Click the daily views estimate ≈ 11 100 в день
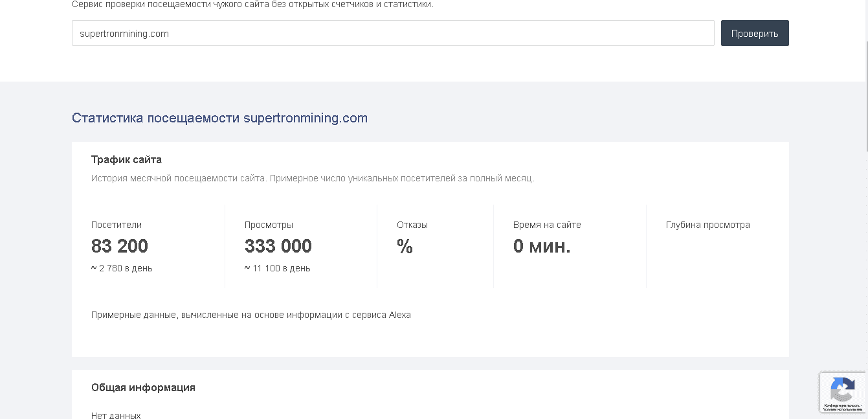868x419 pixels. coord(277,267)
